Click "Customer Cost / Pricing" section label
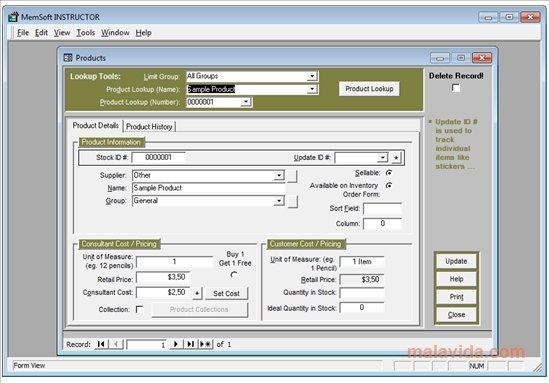This screenshot has height=383, width=549. (x=305, y=244)
